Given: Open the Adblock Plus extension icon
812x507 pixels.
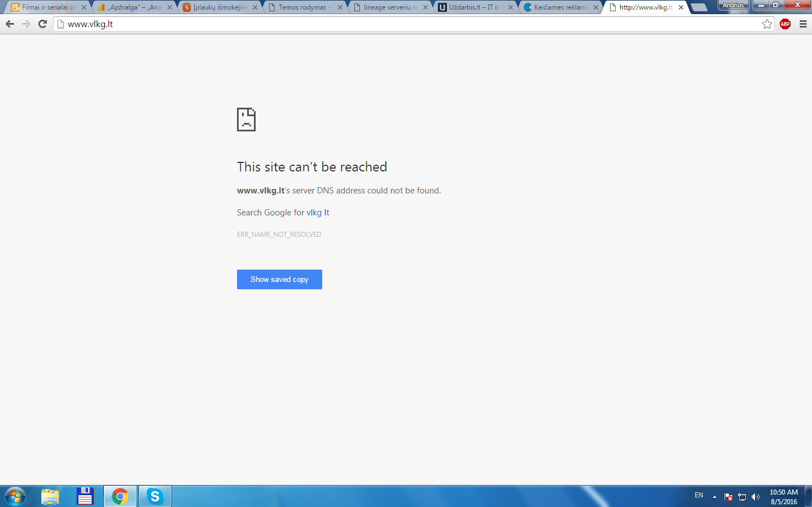Looking at the screenshot, I should click(x=785, y=24).
